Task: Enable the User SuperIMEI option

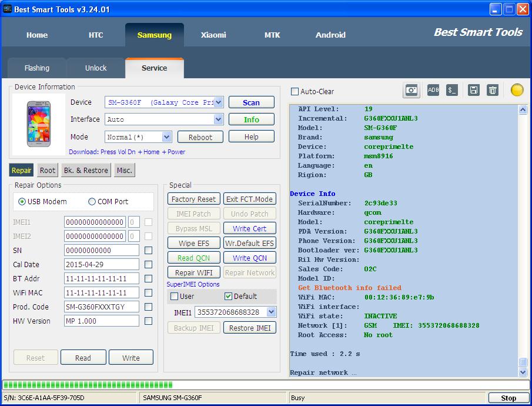Action: point(174,296)
